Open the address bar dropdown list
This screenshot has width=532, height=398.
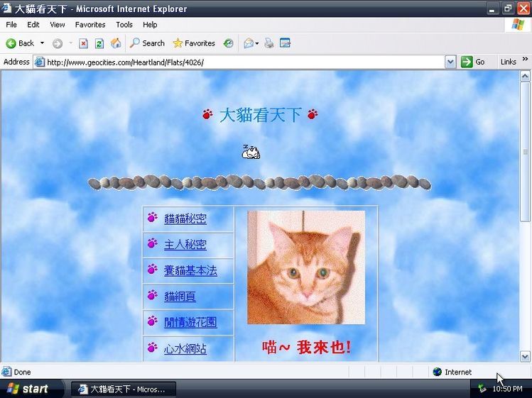[x=450, y=62]
